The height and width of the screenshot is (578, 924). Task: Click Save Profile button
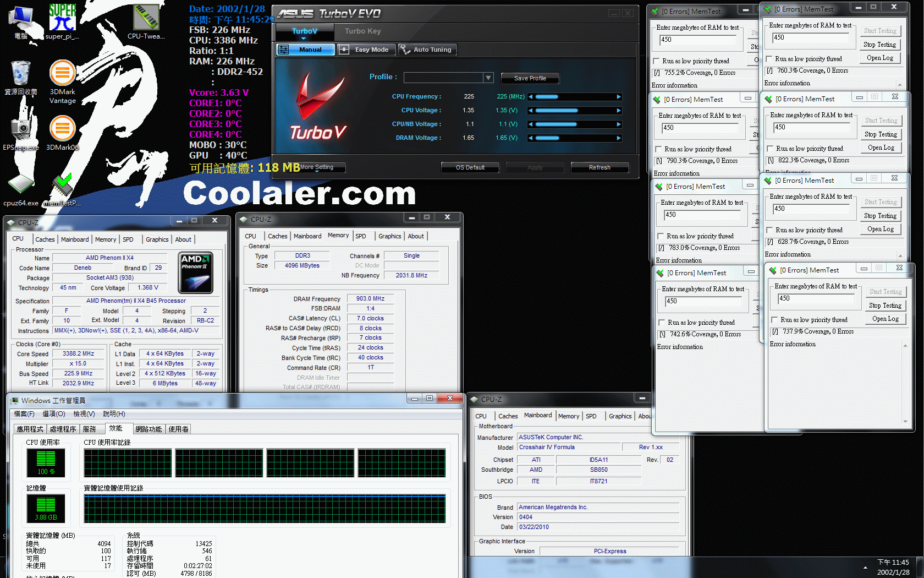530,78
